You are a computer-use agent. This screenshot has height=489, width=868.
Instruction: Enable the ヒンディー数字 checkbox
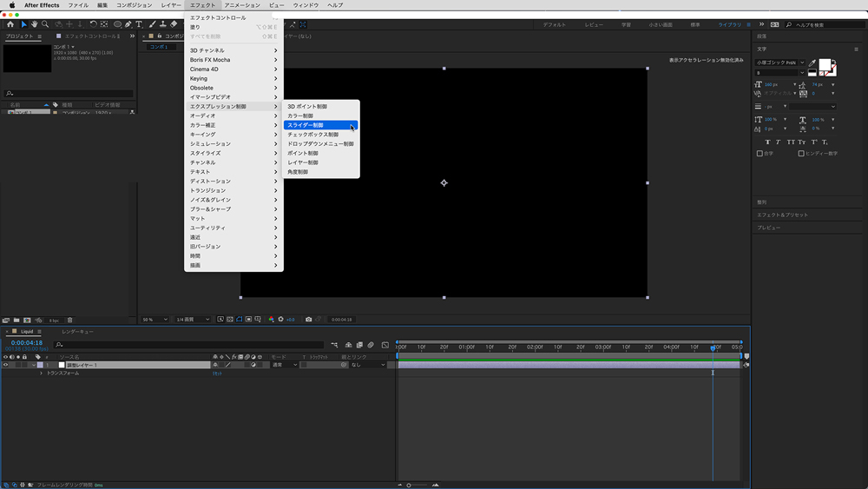point(801,154)
